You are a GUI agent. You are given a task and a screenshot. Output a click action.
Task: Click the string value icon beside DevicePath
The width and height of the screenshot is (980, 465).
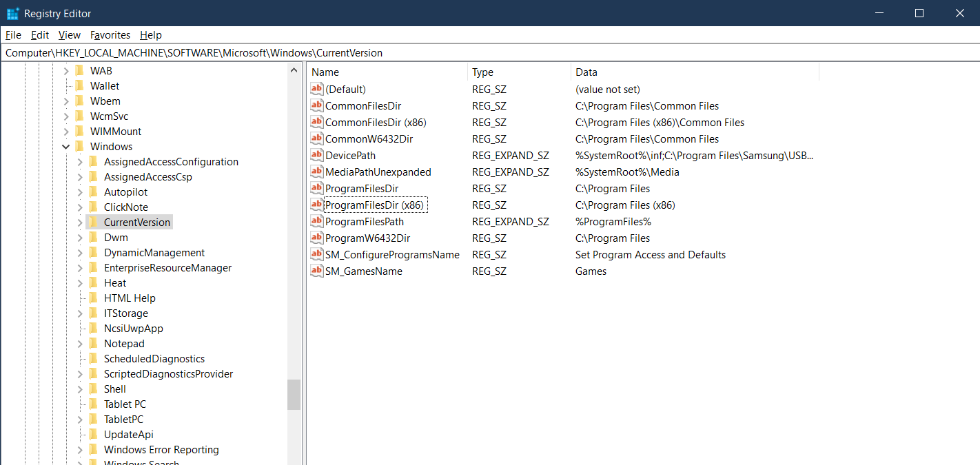pyautogui.click(x=316, y=155)
